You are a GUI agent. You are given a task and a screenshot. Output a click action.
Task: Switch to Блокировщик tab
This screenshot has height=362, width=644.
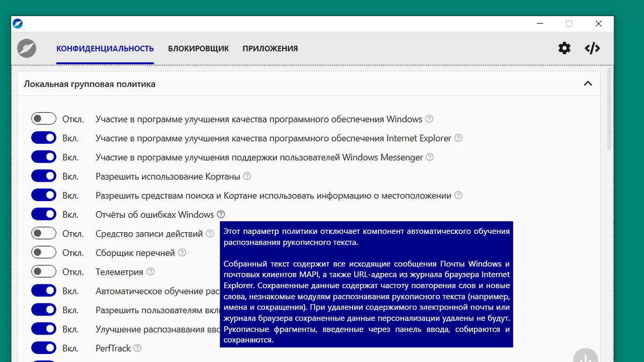pyautogui.click(x=198, y=49)
